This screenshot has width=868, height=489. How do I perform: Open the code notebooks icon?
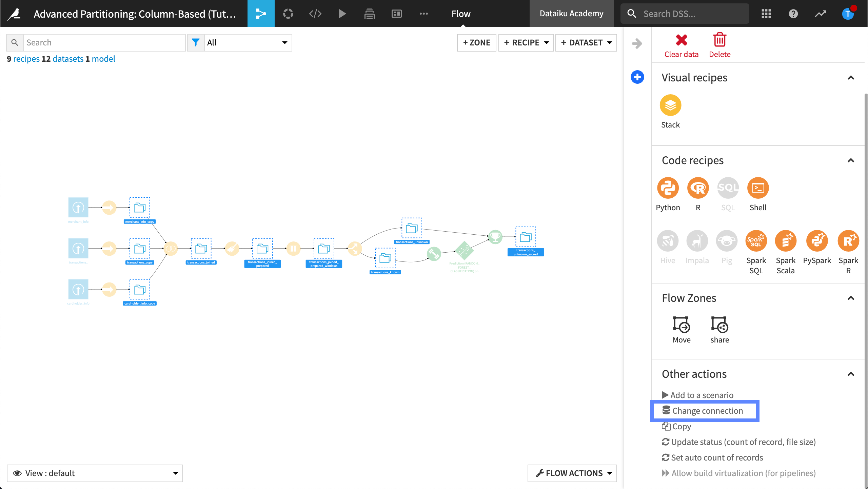coord(315,14)
